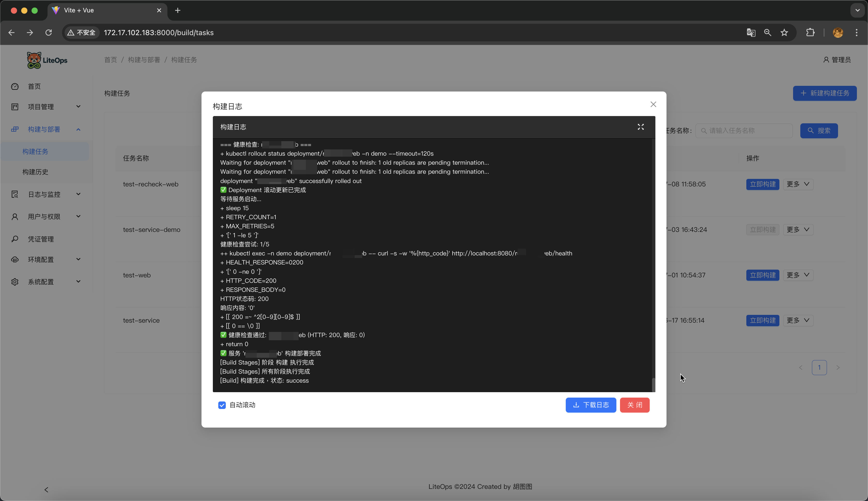
Task: Collapse sidebar with bottom arrow icon
Action: pyautogui.click(x=47, y=489)
